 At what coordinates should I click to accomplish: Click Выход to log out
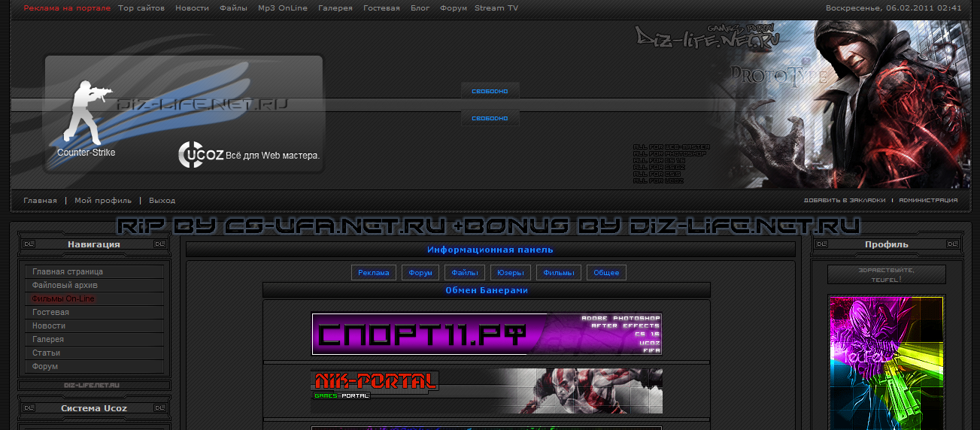(x=162, y=201)
